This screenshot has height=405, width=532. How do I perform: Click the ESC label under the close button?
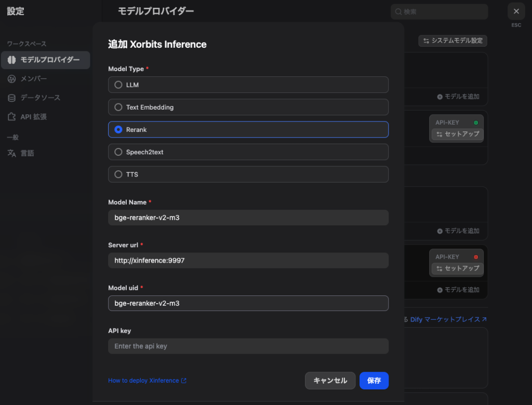click(x=516, y=25)
